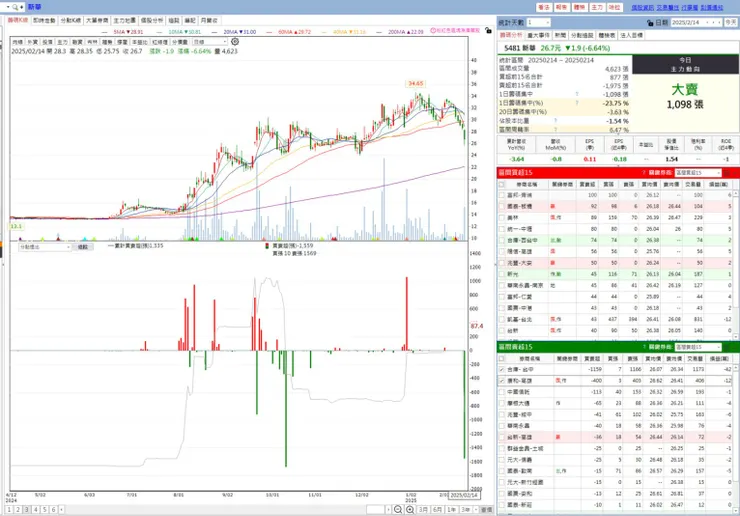Check the 美林 buy row checkbox
This screenshot has width=740, height=516.
click(502, 218)
